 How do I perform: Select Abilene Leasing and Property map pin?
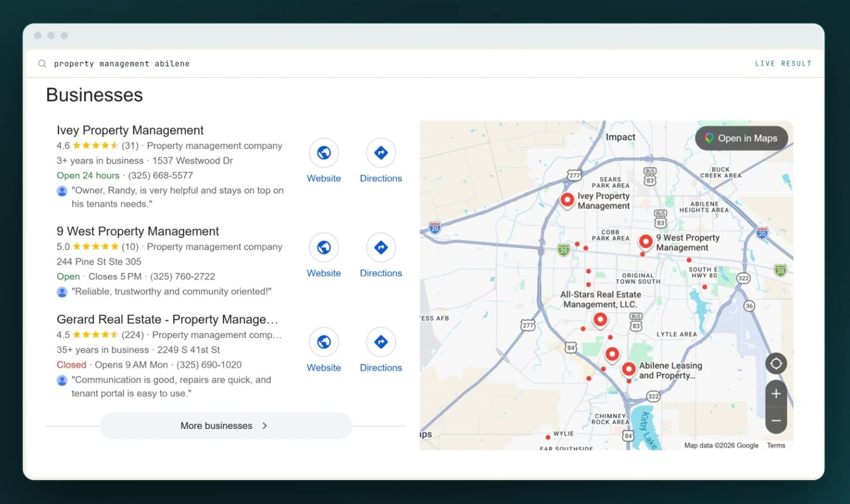(629, 369)
